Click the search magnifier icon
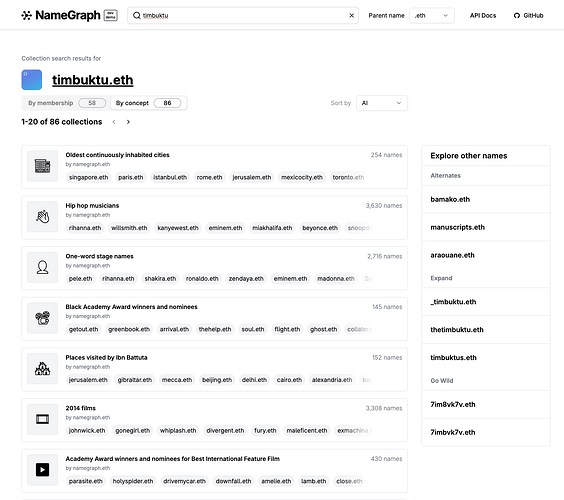Screen dimensions: 564x500 [137, 15]
